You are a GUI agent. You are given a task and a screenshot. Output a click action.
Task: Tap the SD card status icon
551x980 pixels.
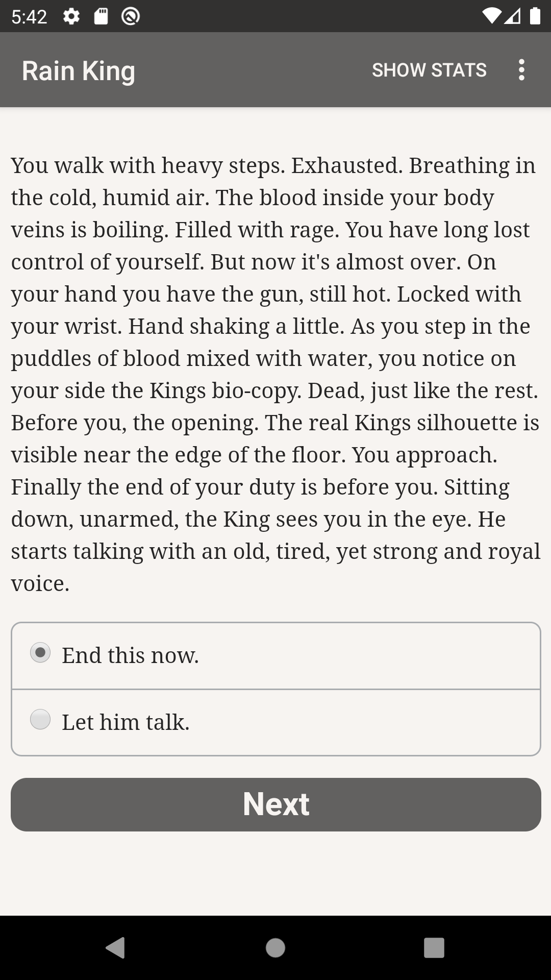pos(101,17)
